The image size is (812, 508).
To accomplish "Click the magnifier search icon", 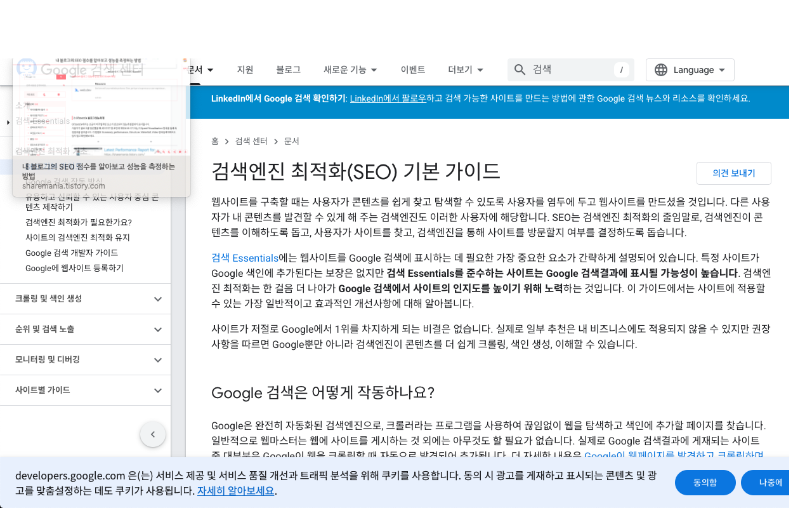I will pos(520,70).
